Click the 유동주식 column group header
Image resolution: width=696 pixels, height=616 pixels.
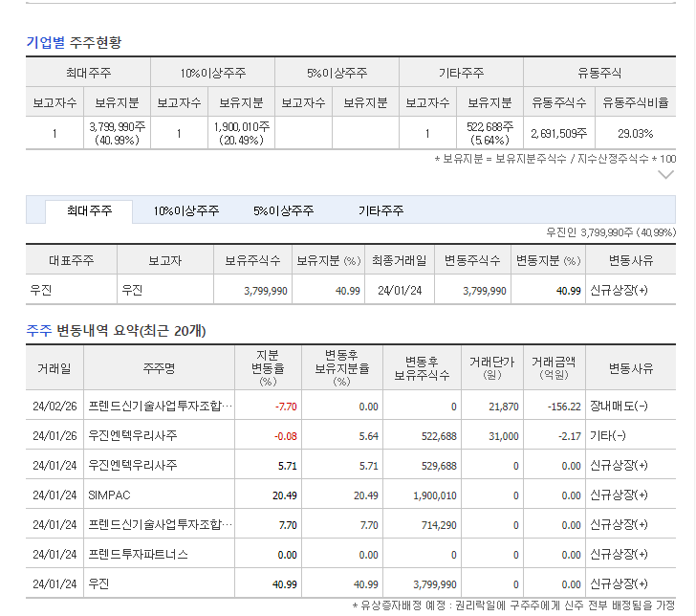[x=599, y=73]
